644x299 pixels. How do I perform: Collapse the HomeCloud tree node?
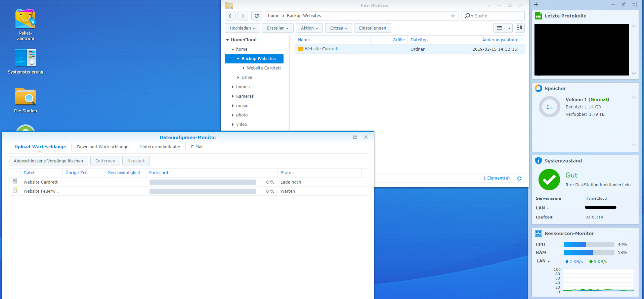pos(227,40)
